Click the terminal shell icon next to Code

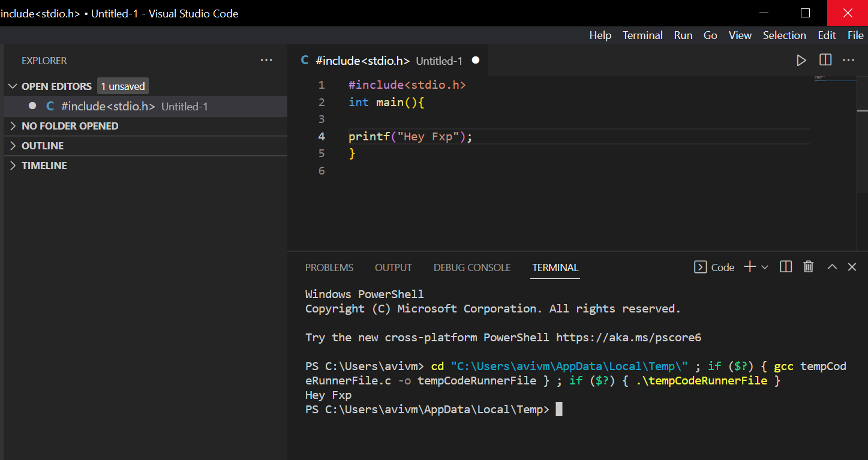[x=700, y=267]
